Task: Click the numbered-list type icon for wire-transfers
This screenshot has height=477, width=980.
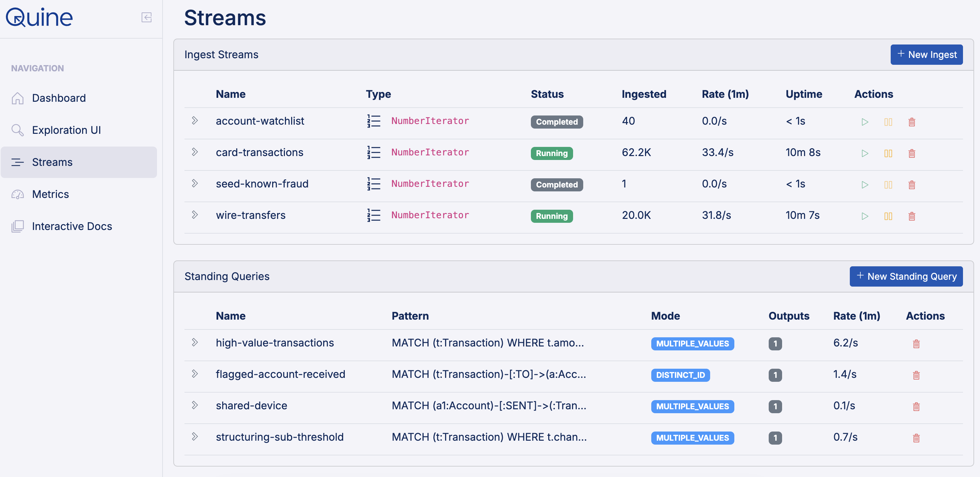Action: (x=374, y=215)
